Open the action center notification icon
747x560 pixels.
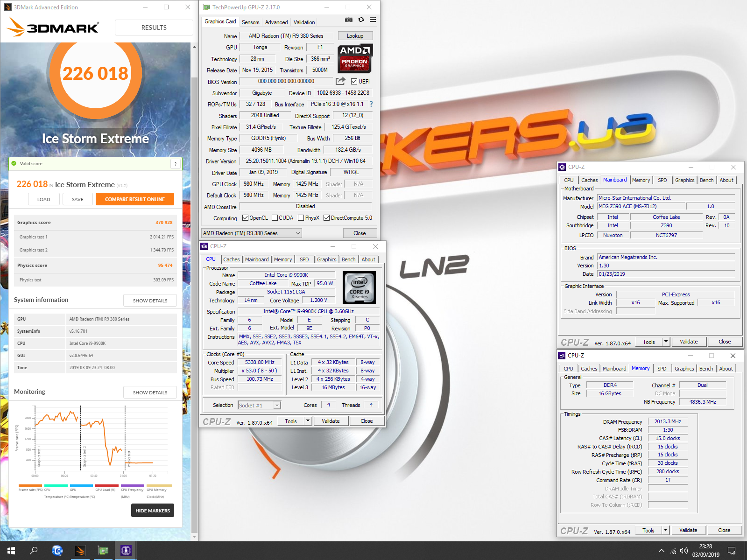pyautogui.click(x=732, y=551)
